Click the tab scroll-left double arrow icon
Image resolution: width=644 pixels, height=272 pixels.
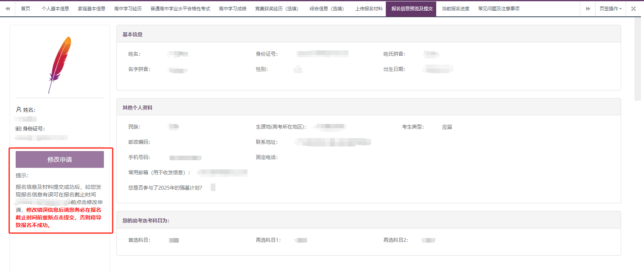pos(8,9)
